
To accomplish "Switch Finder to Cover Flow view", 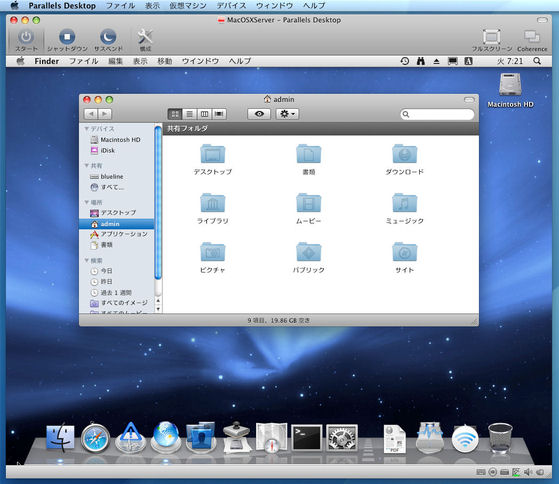I will [219, 114].
